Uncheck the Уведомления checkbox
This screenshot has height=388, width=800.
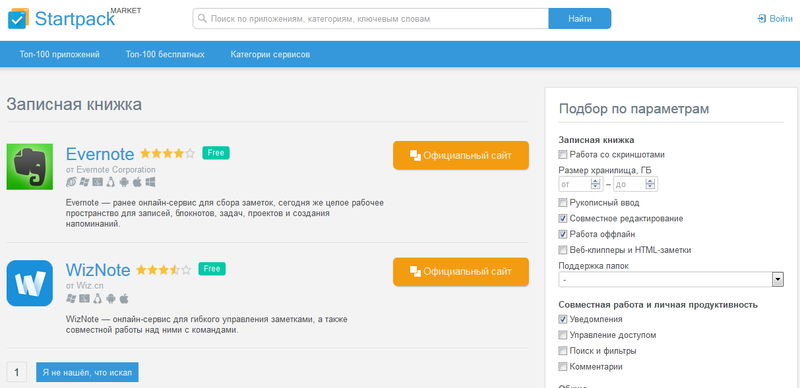[x=563, y=319]
